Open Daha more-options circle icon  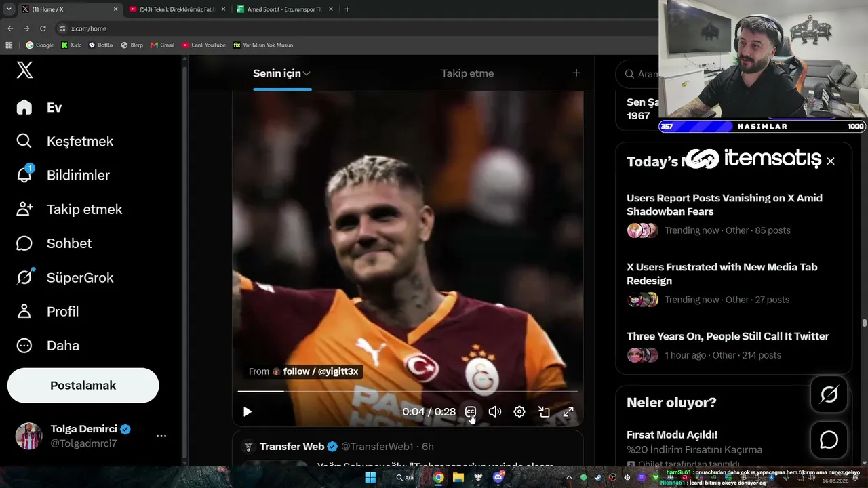24,345
